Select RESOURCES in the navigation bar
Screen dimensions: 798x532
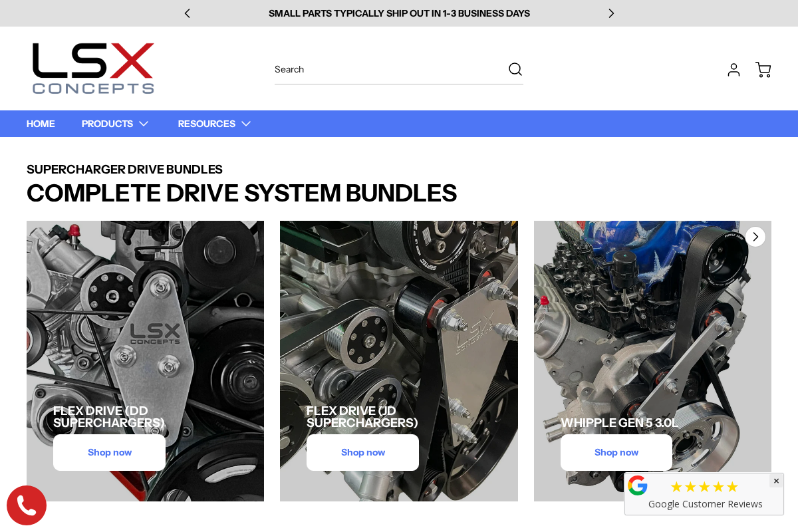(x=207, y=124)
